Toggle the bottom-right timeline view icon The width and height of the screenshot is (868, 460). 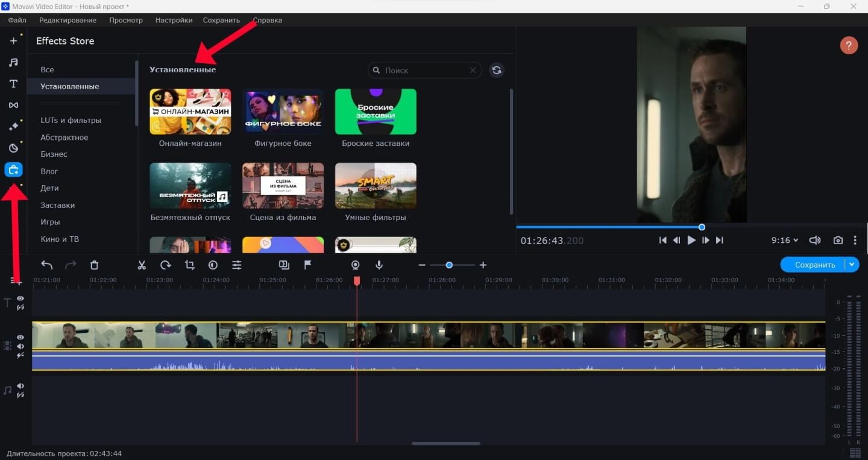point(855,453)
